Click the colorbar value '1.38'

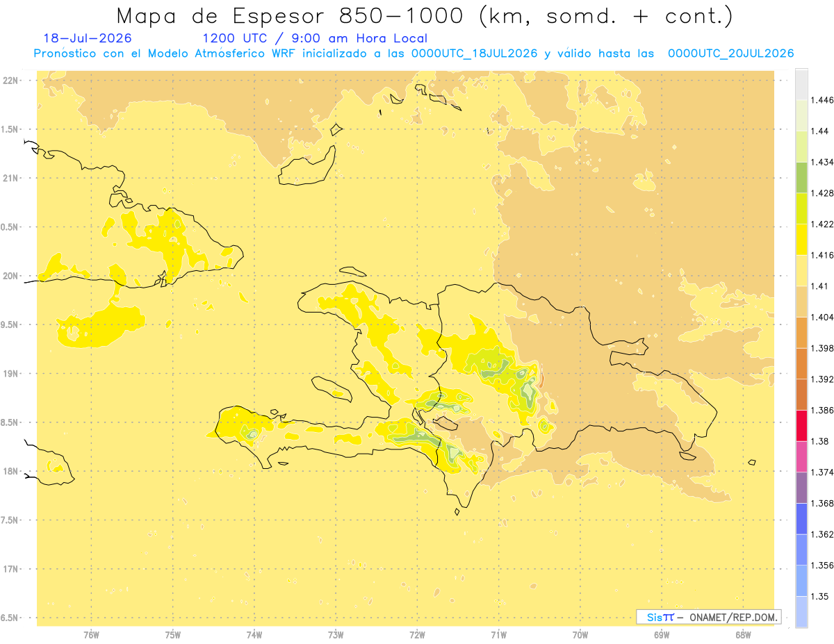click(x=819, y=441)
